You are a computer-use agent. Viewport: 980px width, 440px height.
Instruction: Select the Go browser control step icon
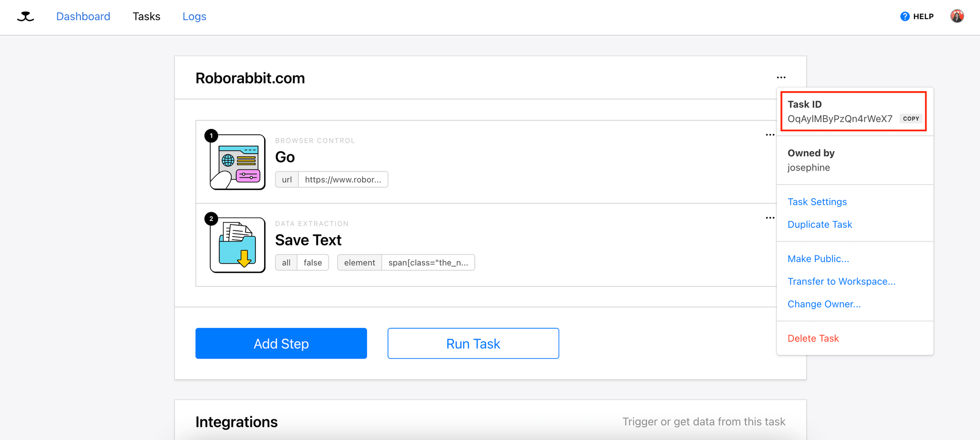[x=237, y=161]
